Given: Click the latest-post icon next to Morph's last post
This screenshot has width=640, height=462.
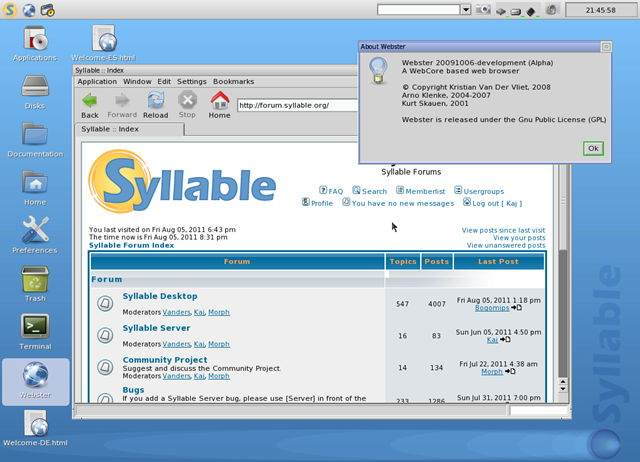Looking at the screenshot, I should pos(510,371).
